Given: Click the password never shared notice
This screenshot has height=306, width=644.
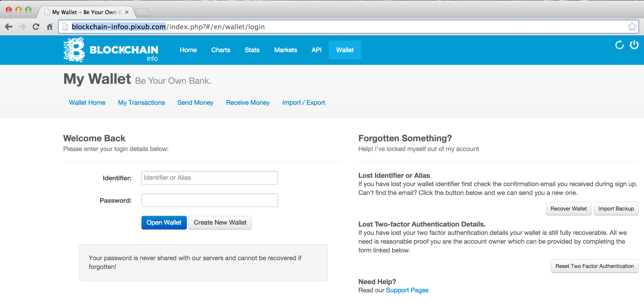Looking at the screenshot, I should 203,262.
